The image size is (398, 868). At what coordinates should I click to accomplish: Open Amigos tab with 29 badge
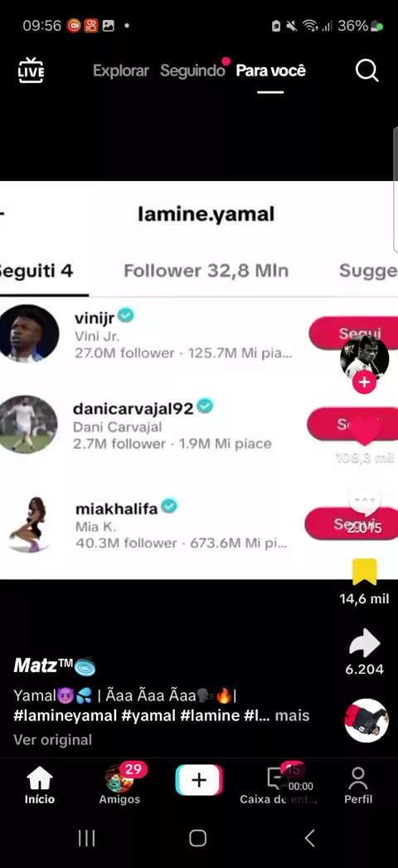pos(120,786)
